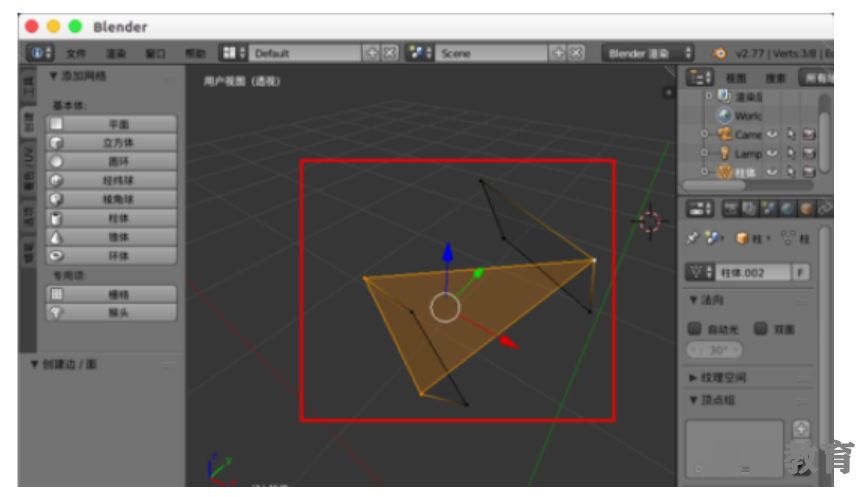
Task: Click the F fake-user button beside 柱体.002
Action: [801, 272]
